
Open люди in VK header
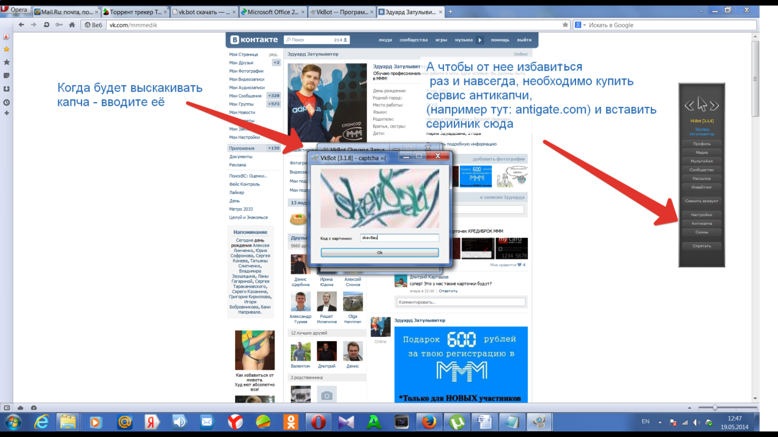[x=385, y=40]
